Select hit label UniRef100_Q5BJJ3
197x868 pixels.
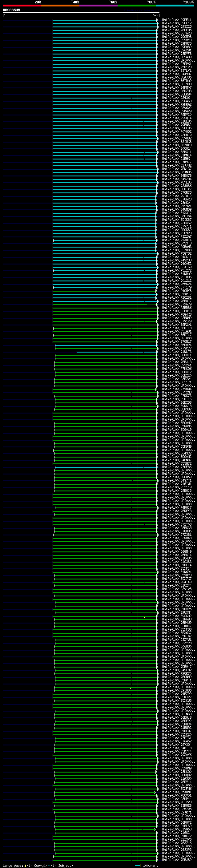(176, 362)
